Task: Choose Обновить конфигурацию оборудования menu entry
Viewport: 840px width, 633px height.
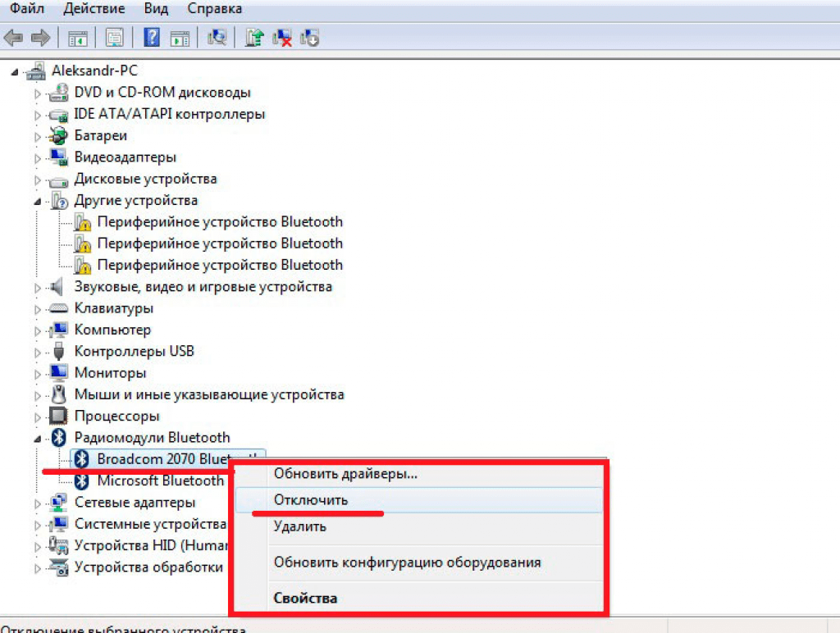Action: click(x=419, y=562)
